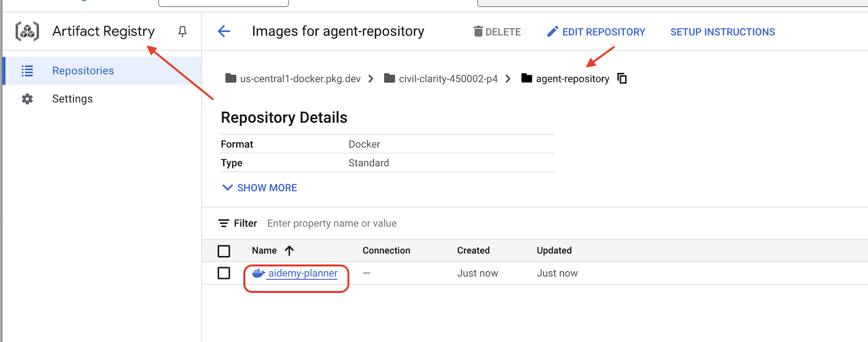Expand details with SHOW MORE
Viewport: 868px width, 342px height.
[260, 188]
